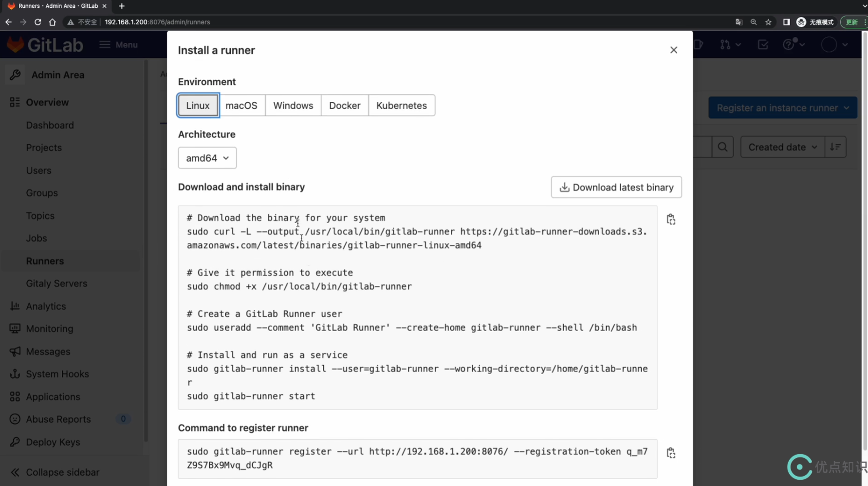Go to Groups in the sidebar
Screen dimensions: 868x486
pos(42,193)
